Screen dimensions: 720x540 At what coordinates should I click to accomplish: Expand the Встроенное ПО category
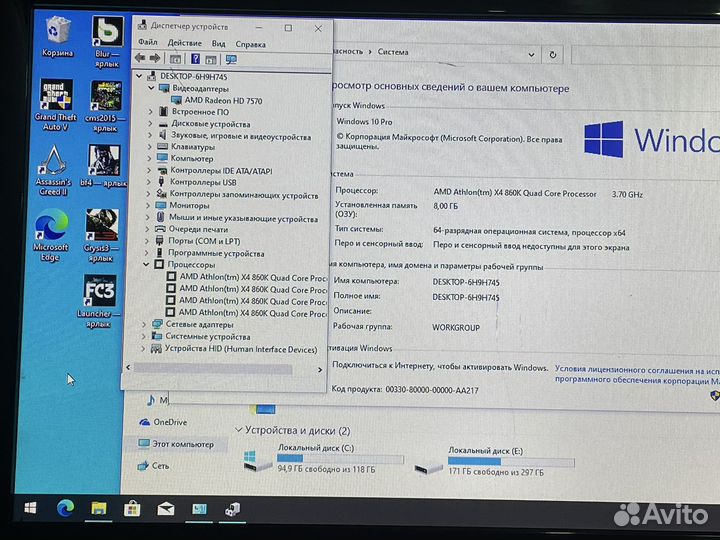150,111
